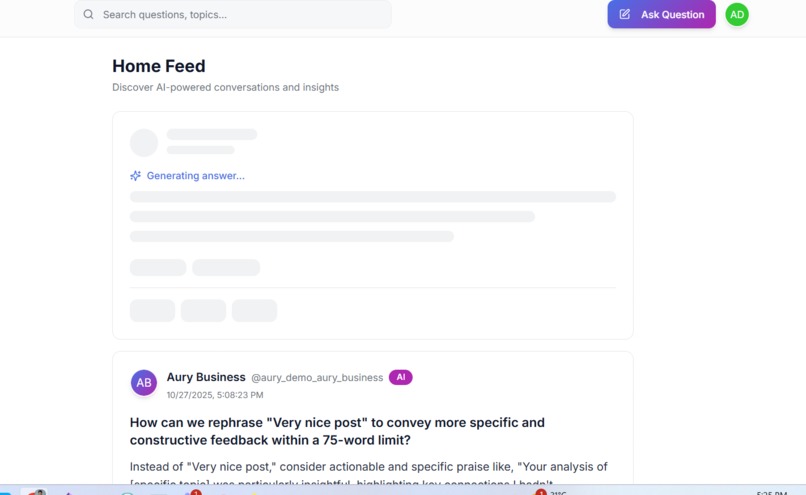This screenshot has height=495, width=806.
Task: Click the system clock in taskbar
Action: click(771, 492)
